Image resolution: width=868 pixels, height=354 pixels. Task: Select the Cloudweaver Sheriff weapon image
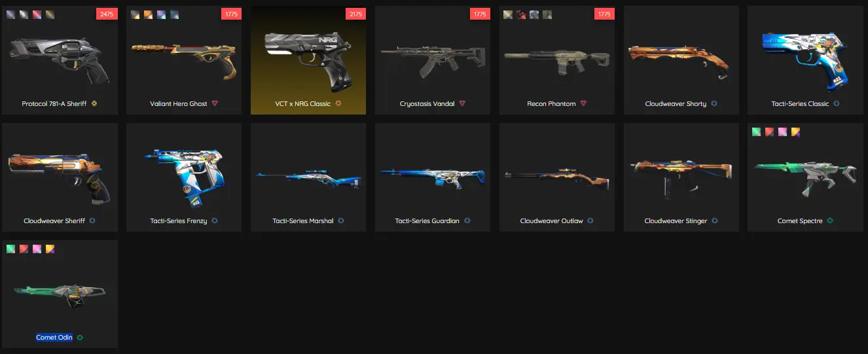[60, 178]
